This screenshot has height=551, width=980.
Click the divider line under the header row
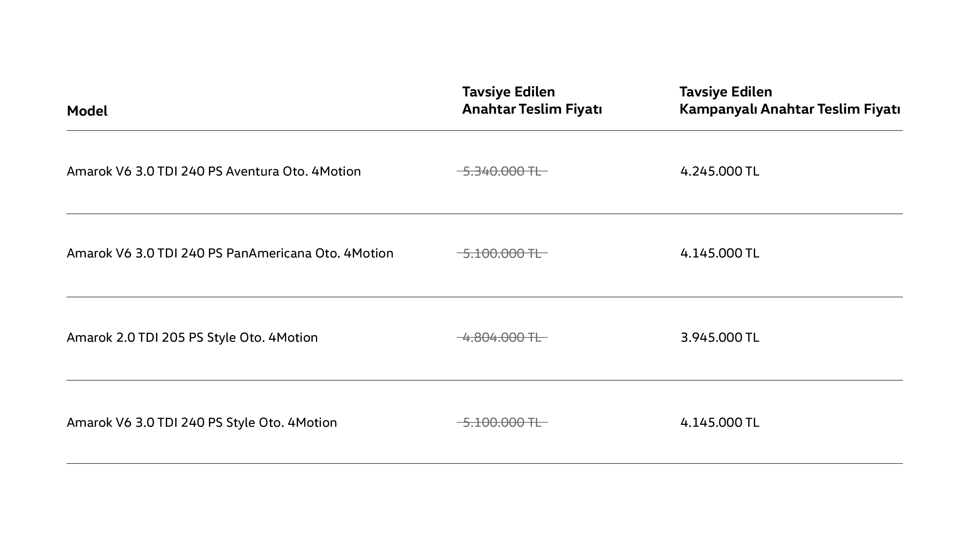(485, 130)
